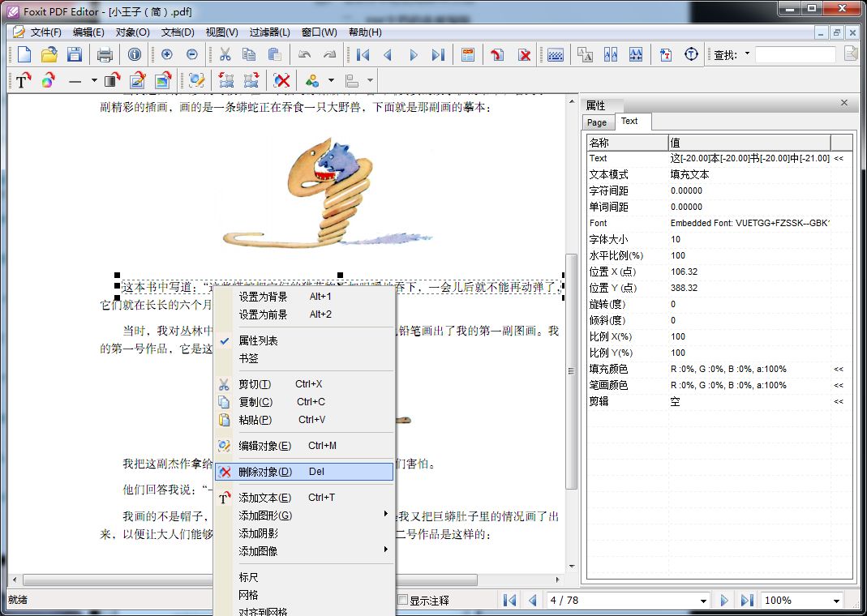Zoom in using the magnifier plus icon
This screenshot has width=867, height=616.
coord(167,54)
